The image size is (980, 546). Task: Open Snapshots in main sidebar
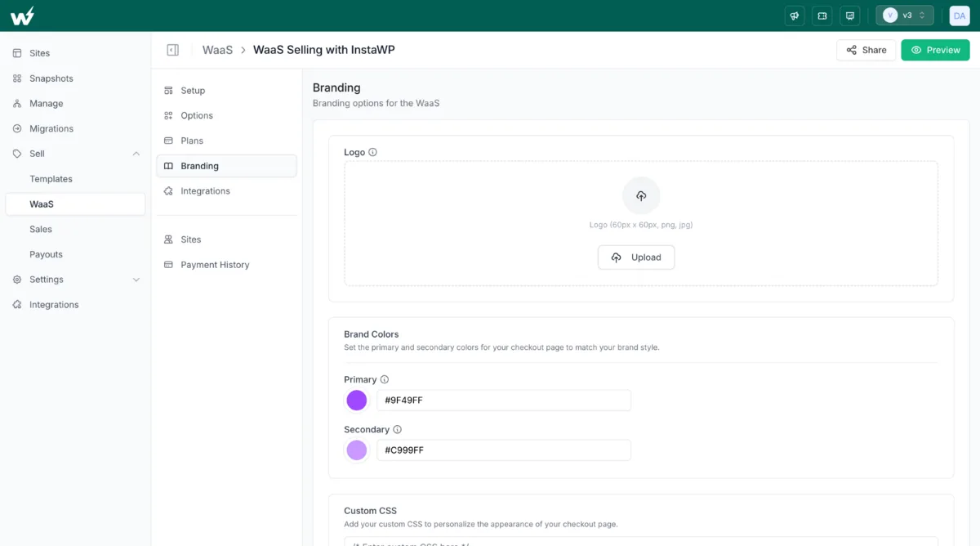coord(51,78)
